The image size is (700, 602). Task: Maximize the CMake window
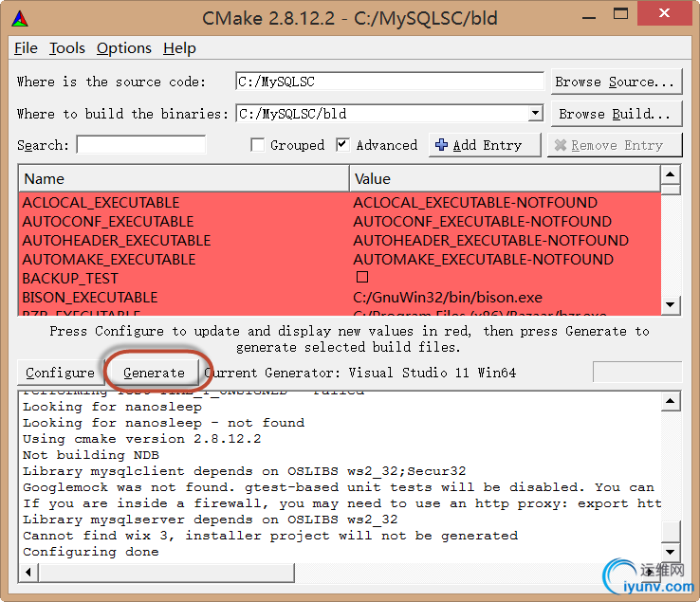click(620, 14)
